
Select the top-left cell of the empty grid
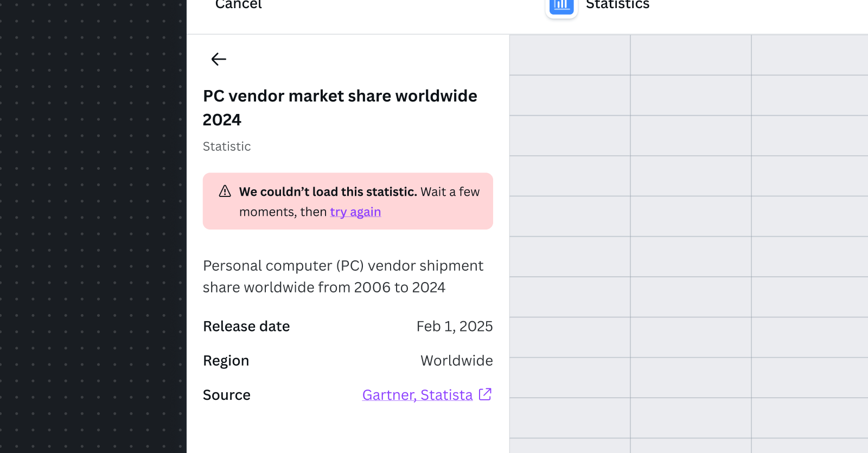pos(570,55)
